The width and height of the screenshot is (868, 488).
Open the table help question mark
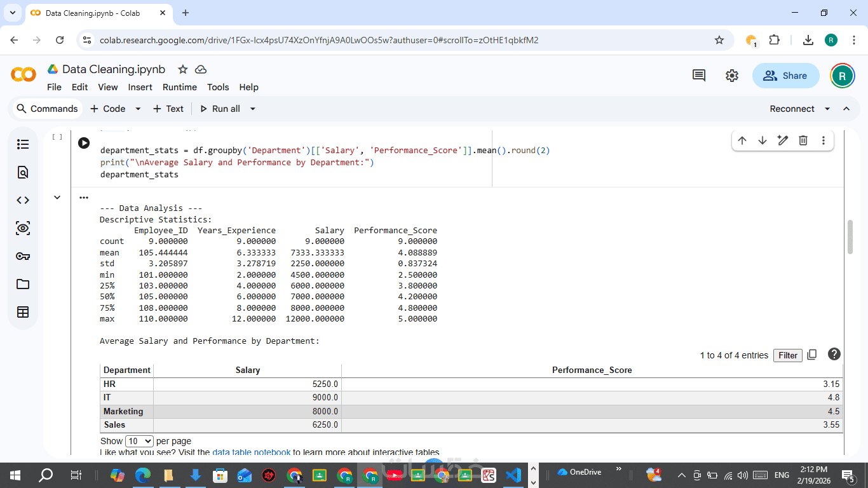[834, 355]
